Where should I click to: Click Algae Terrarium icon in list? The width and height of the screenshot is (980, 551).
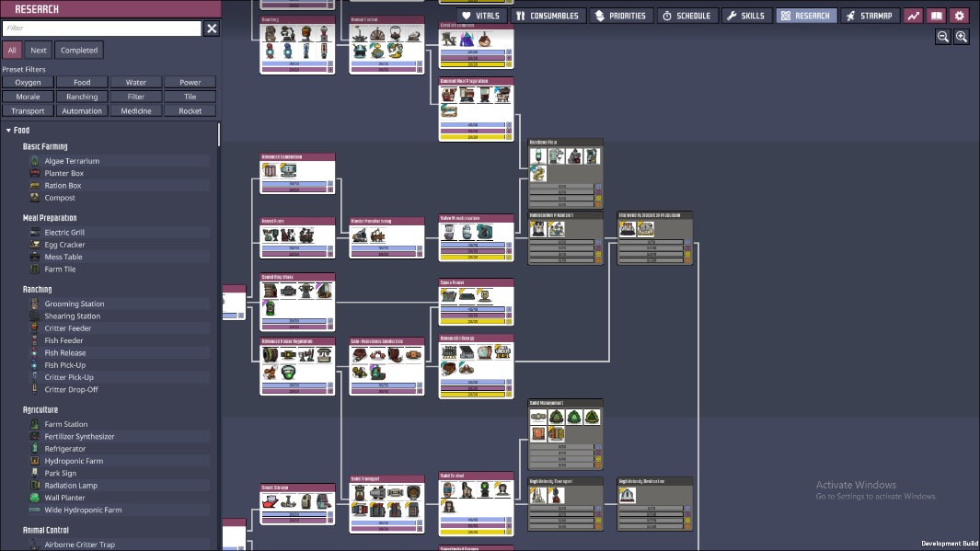click(x=35, y=161)
